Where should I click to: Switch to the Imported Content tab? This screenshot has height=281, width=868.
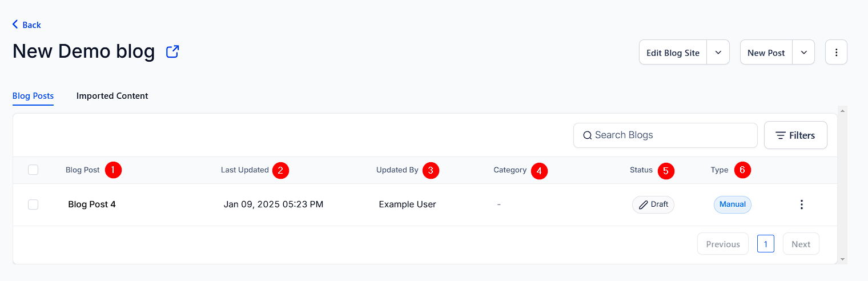coord(112,96)
